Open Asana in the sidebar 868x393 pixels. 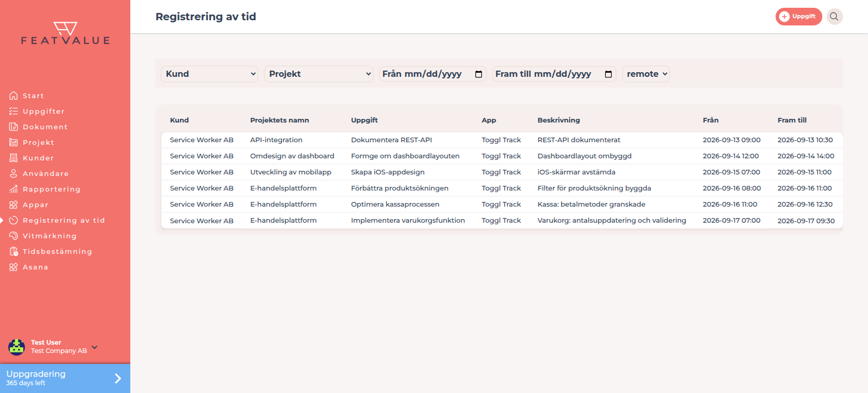(35, 267)
